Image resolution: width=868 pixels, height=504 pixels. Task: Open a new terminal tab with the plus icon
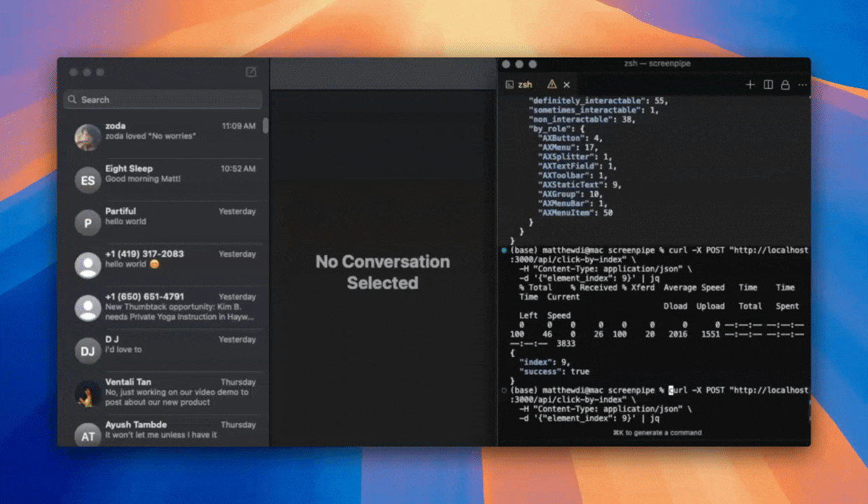[x=750, y=84]
